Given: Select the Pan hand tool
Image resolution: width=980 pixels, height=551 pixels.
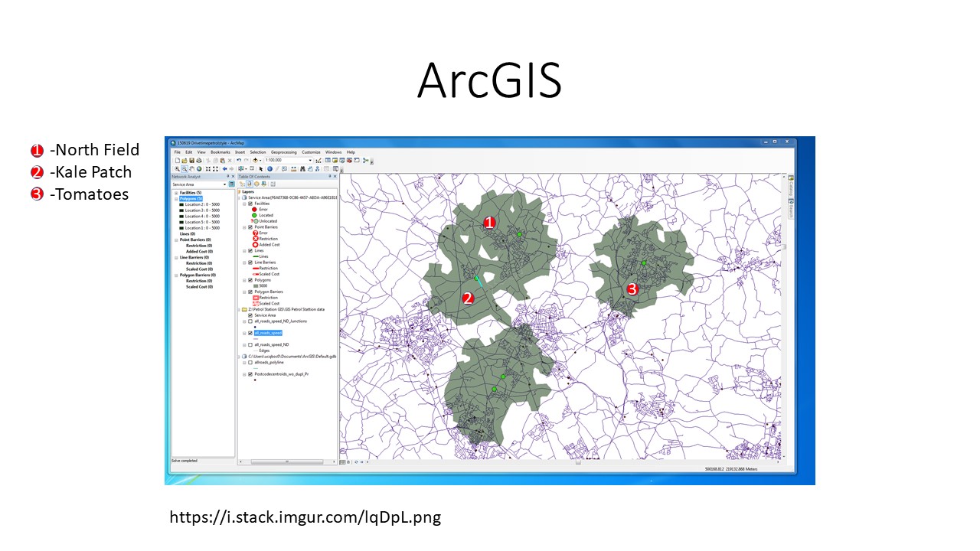Looking at the screenshot, I should coord(191,168).
